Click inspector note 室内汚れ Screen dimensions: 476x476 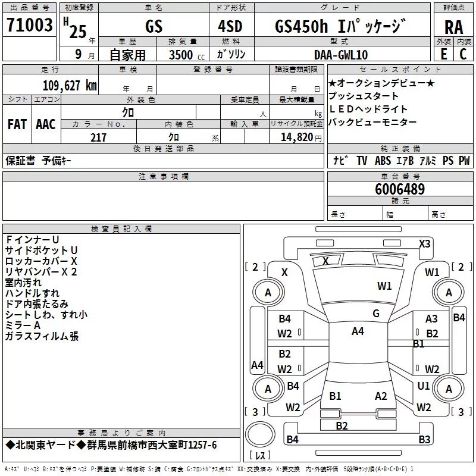point(23,283)
